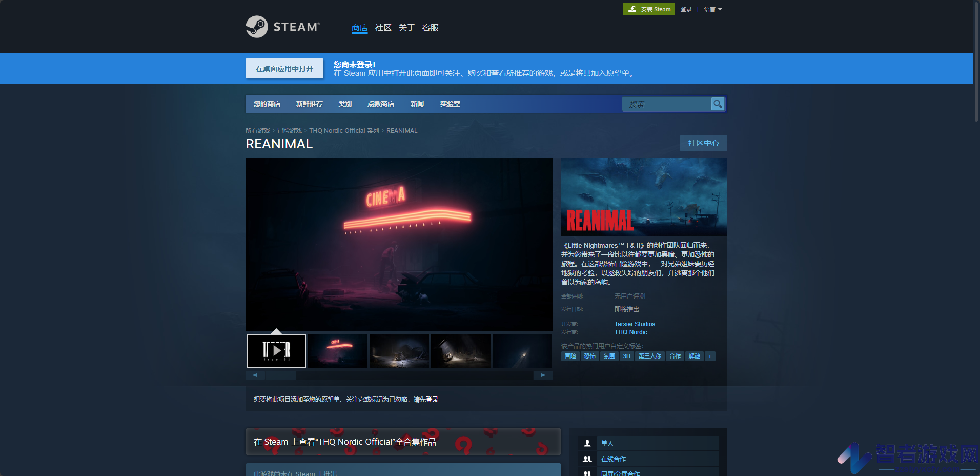This screenshot has height=476, width=980.
Task: Click the page vertical scrollbar
Action: click(976, 62)
